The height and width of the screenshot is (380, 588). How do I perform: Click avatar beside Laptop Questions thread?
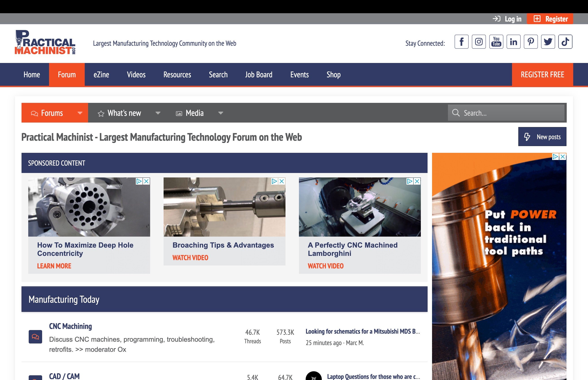click(x=314, y=376)
